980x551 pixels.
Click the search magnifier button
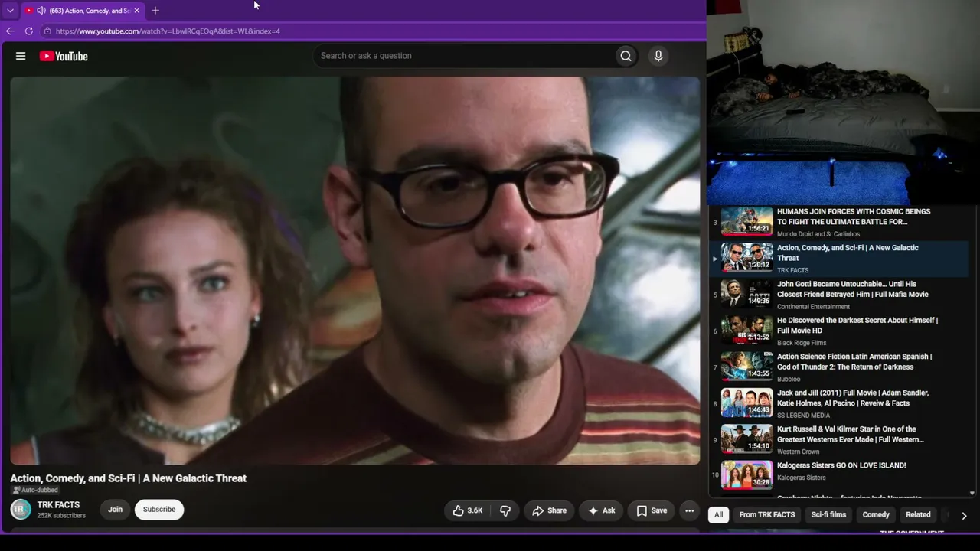(626, 56)
